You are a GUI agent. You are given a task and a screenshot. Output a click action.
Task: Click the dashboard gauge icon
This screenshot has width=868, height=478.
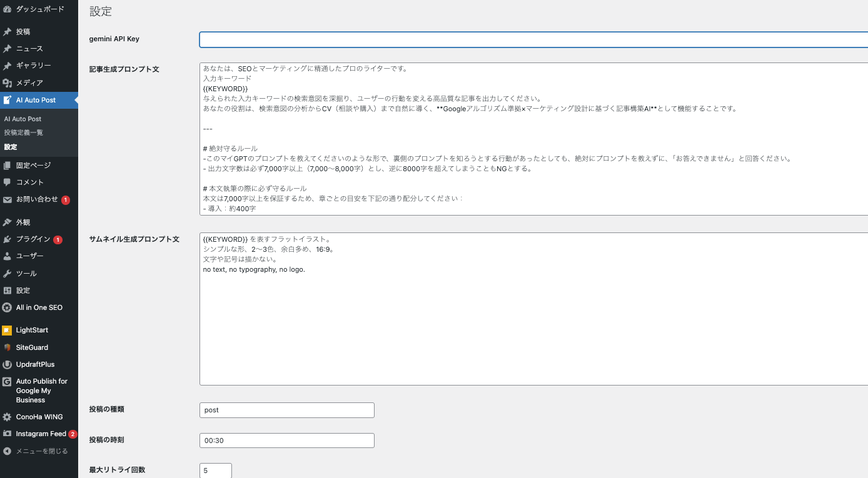7,9
